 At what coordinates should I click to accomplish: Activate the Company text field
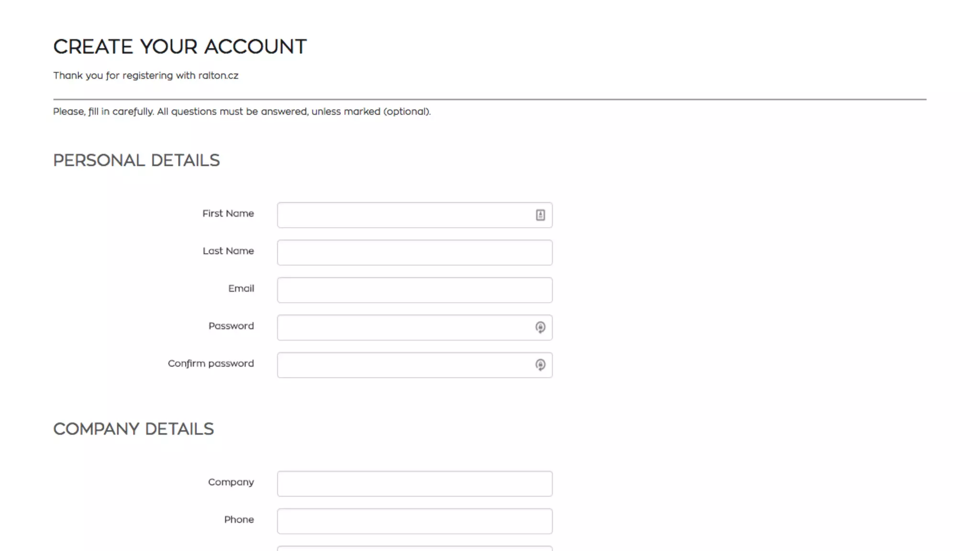point(414,484)
